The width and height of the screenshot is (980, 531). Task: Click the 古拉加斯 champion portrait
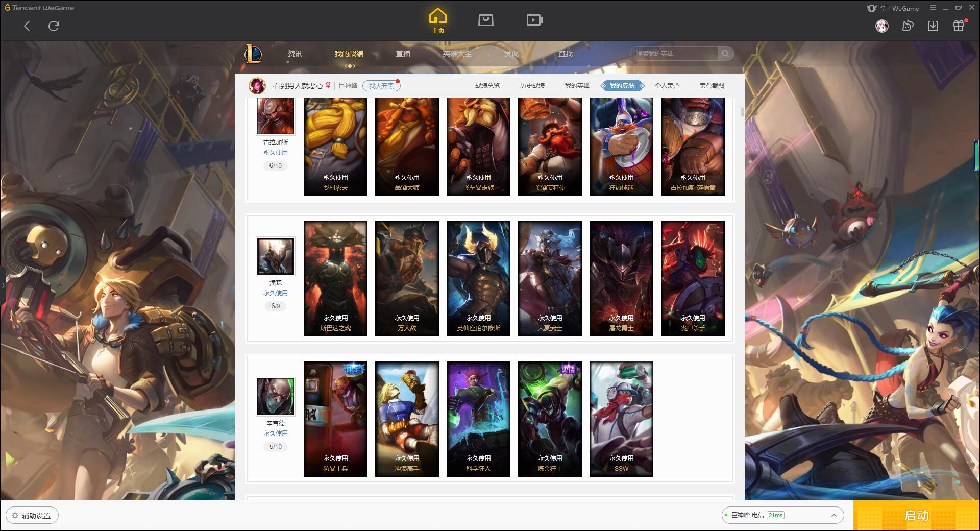point(276,115)
